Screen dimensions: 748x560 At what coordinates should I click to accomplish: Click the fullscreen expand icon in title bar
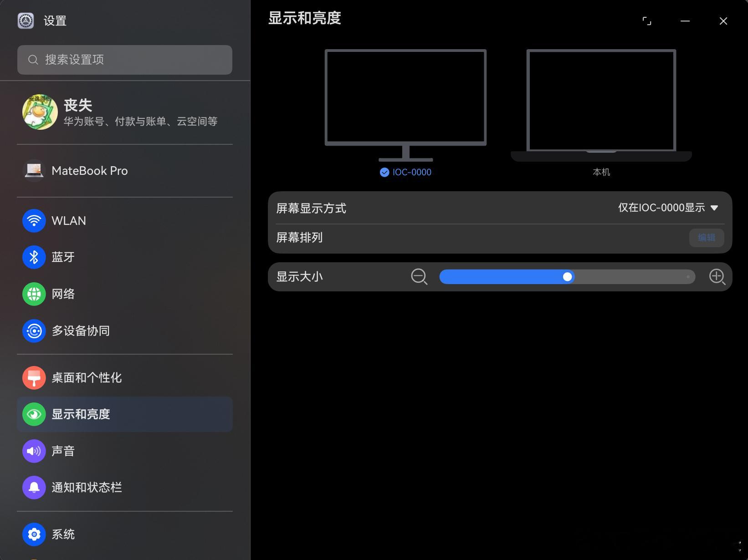[647, 21]
